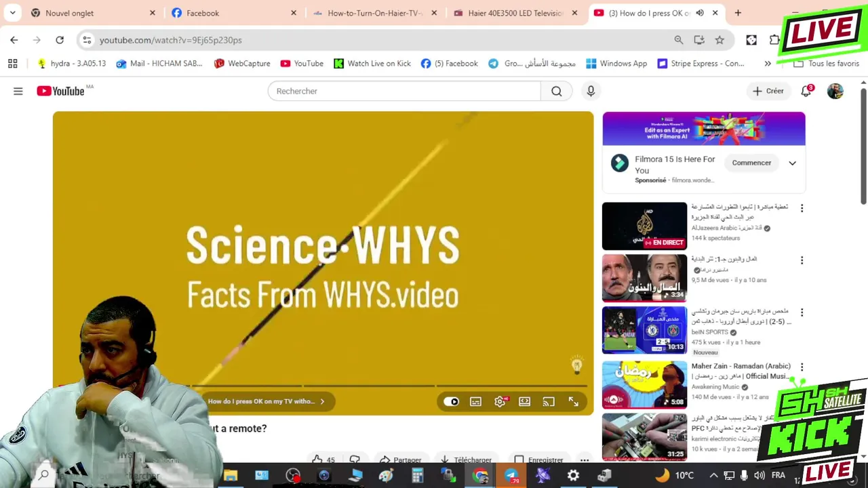Screen dimensions: 868x488
Task: Click the Commencer button on the Filmora ad
Action: [x=751, y=163]
